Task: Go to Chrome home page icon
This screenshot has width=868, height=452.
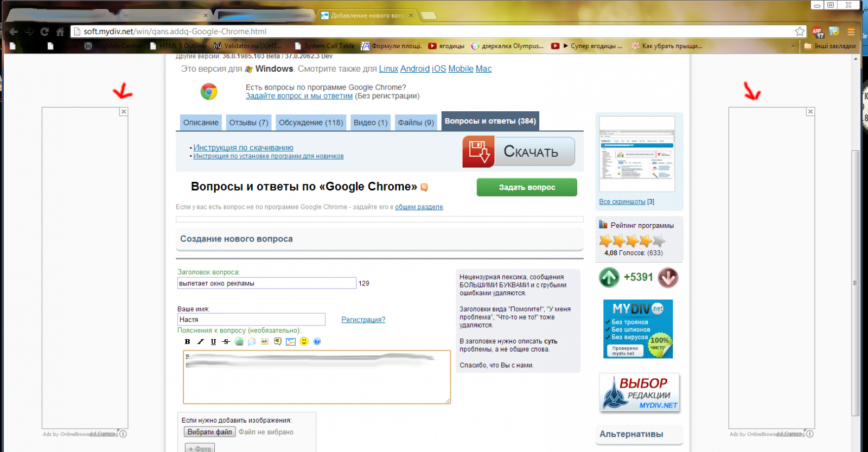Action: 60,31
